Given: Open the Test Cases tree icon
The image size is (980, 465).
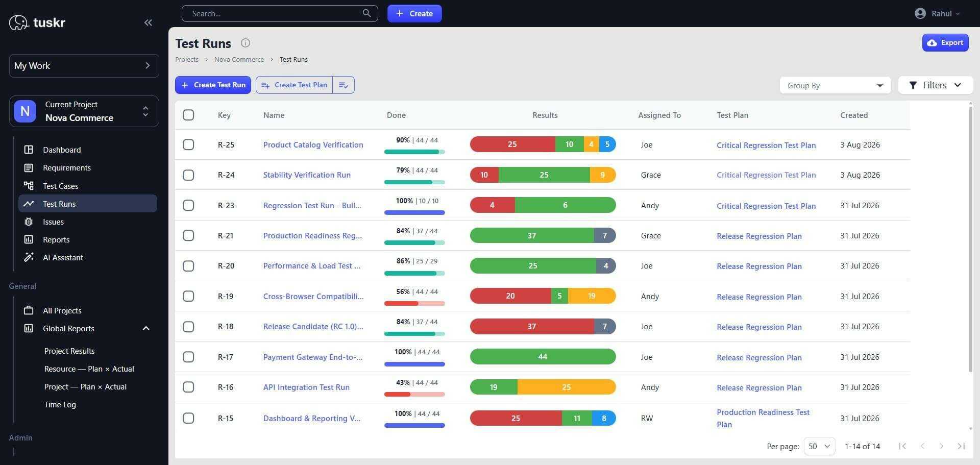Looking at the screenshot, I should pos(29,186).
